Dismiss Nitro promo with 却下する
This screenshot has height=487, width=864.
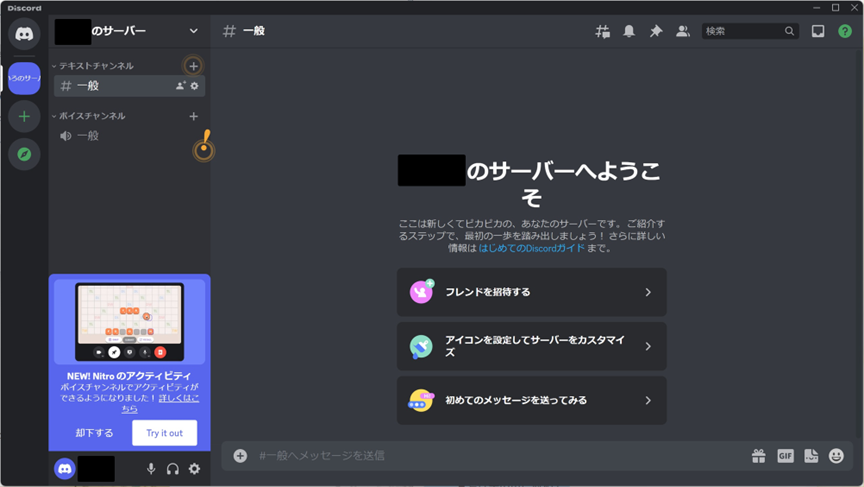pos(94,433)
